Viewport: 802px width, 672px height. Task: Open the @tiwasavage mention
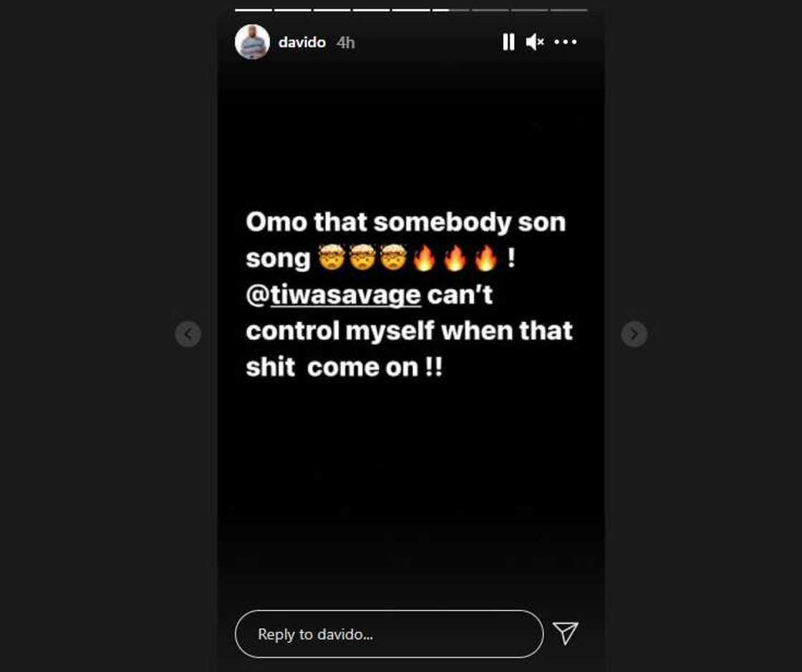pyautogui.click(x=345, y=295)
